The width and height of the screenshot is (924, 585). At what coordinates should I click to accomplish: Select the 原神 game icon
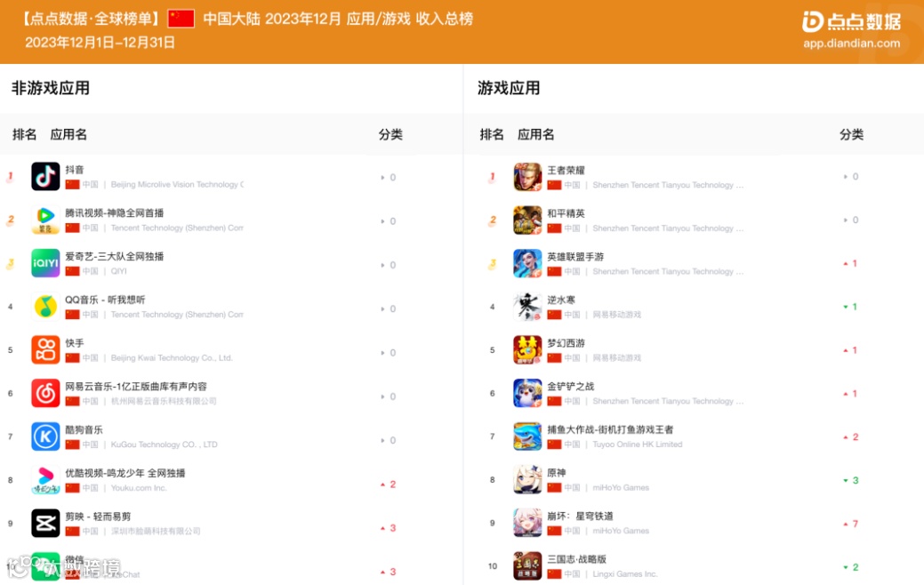tap(527, 479)
